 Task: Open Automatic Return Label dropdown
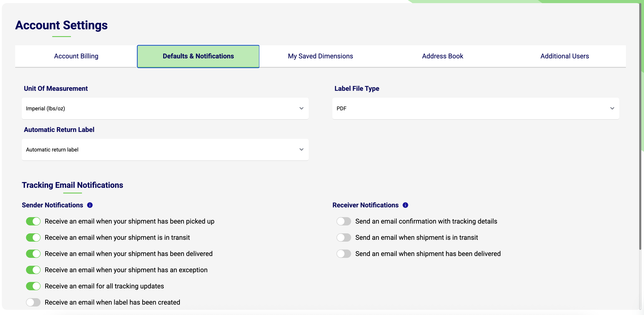pyautogui.click(x=165, y=150)
